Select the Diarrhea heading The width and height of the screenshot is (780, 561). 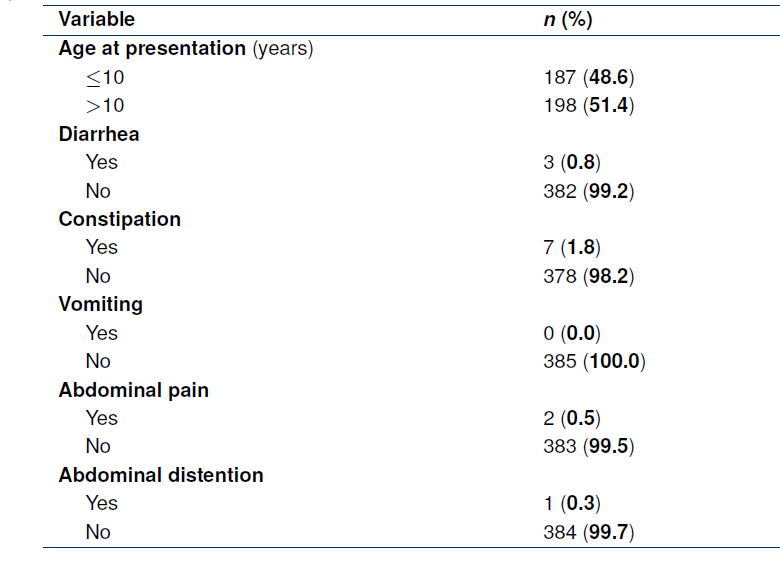(99, 134)
